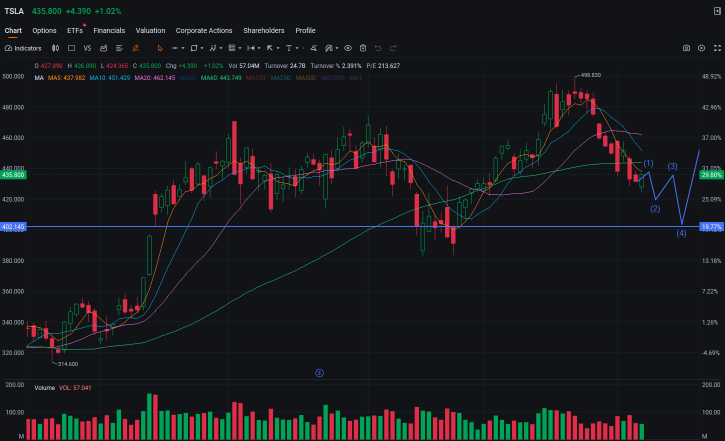725x441 pixels.
Task: Click the eraser tool icon
Action: pyautogui.click(x=313, y=48)
